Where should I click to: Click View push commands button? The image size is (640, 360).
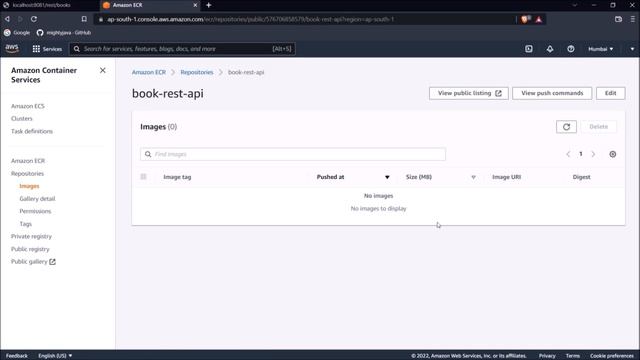click(552, 93)
